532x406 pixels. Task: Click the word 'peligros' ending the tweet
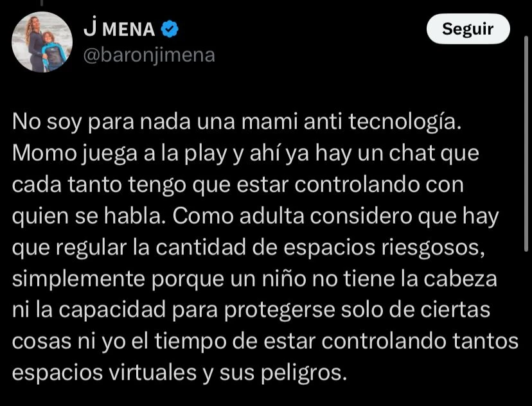click(304, 373)
